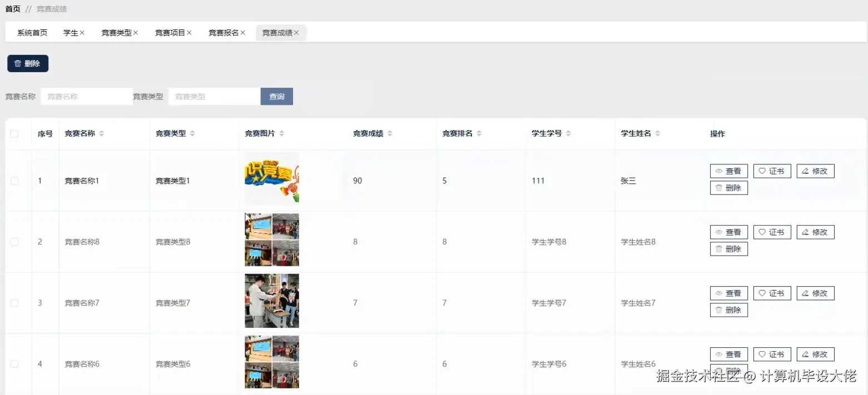
Task: Open the 竞赛名称7 competition photo thumbnail
Action: [x=272, y=301]
